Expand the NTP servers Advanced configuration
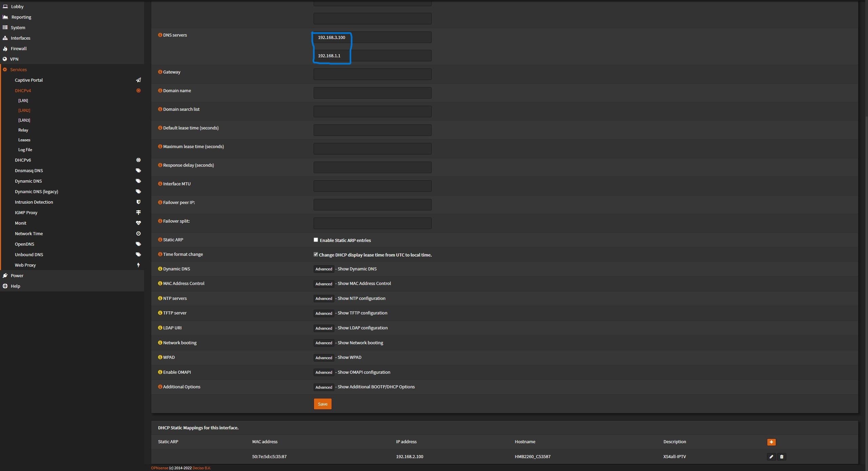868x471 pixels. [323, 299]
